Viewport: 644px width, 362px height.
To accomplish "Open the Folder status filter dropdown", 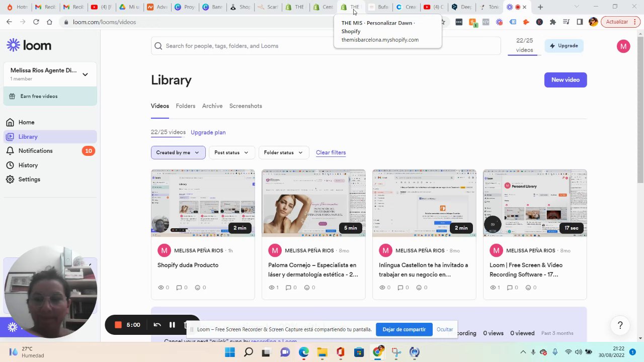I will click(x=283, y=152).
